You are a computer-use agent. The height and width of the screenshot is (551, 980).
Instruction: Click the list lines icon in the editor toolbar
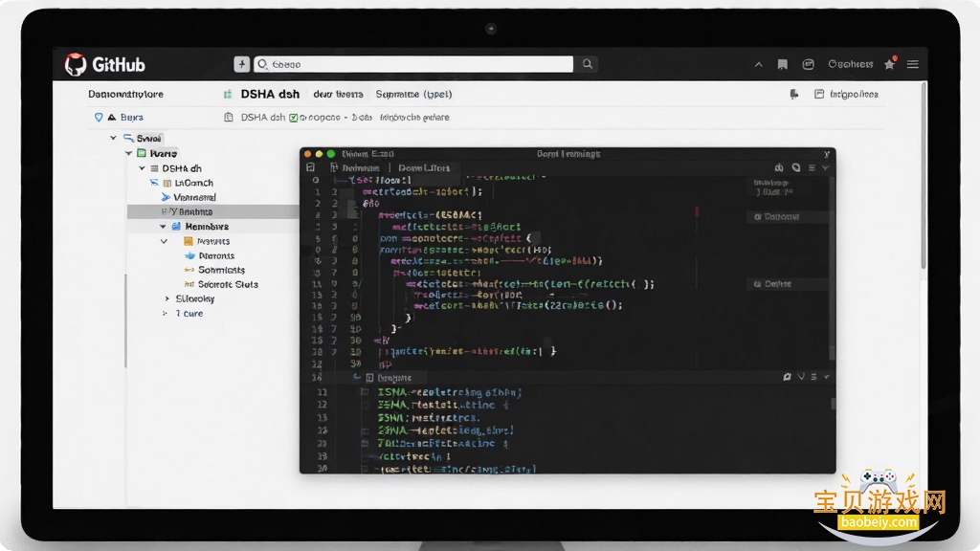(x=812, y=167)
